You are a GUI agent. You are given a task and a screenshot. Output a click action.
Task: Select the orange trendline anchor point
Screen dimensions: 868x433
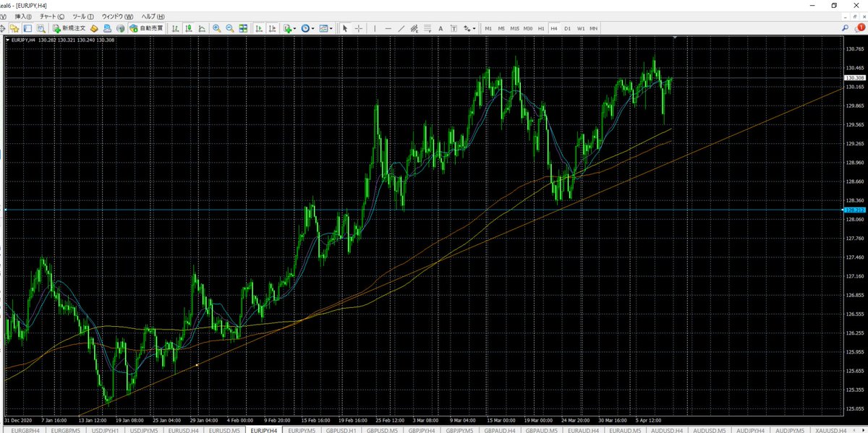click(x=197, y=365)
